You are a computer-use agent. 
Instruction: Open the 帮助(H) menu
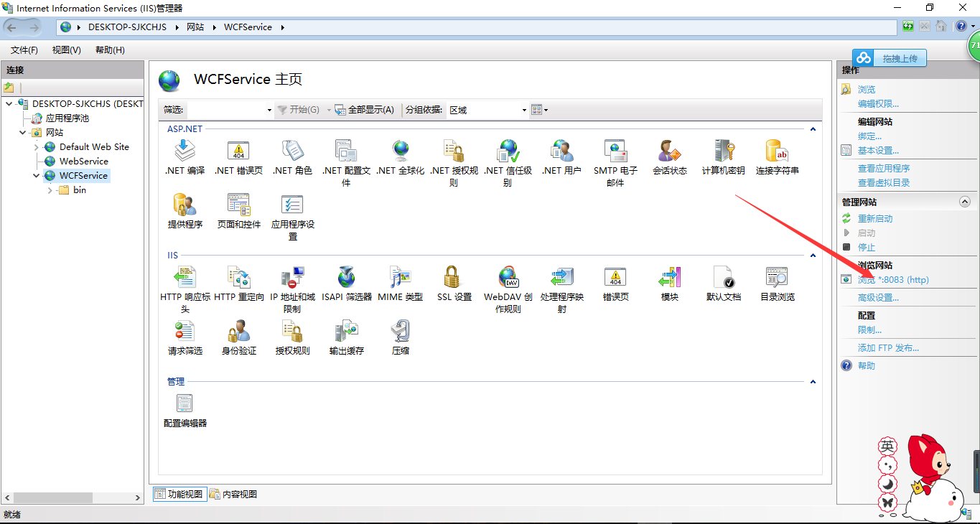click(x=110, y=50)
